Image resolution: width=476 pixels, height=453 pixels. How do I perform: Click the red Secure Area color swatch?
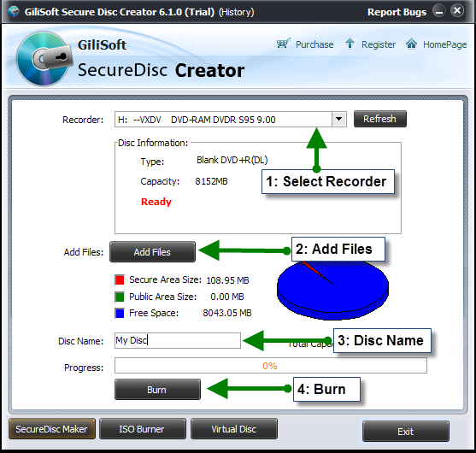(120, 279)
